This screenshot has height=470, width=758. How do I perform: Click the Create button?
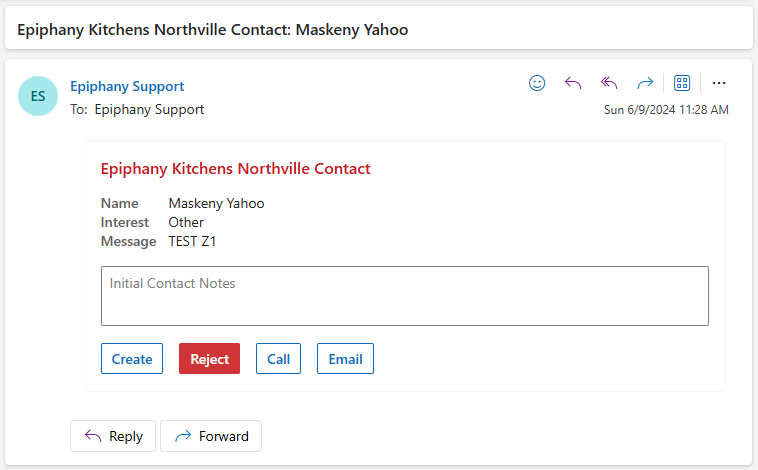pyautogui.click(x=132, y=359)
